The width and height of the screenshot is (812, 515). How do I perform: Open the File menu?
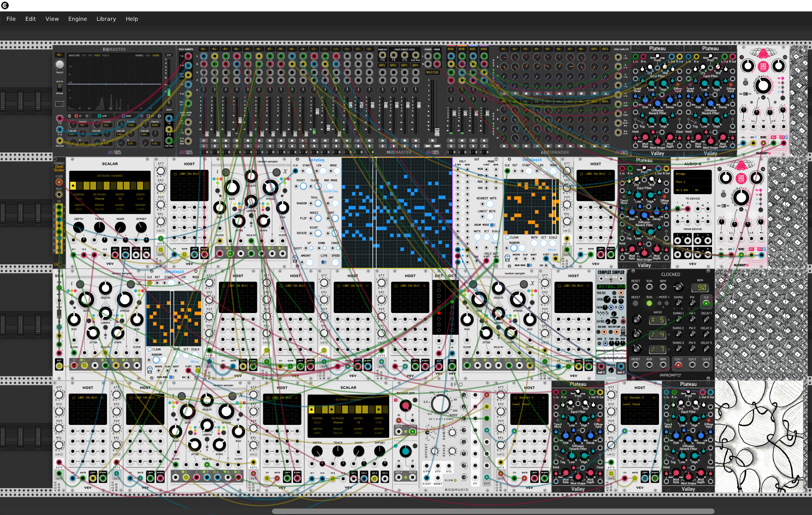click(x=11, y=19)
